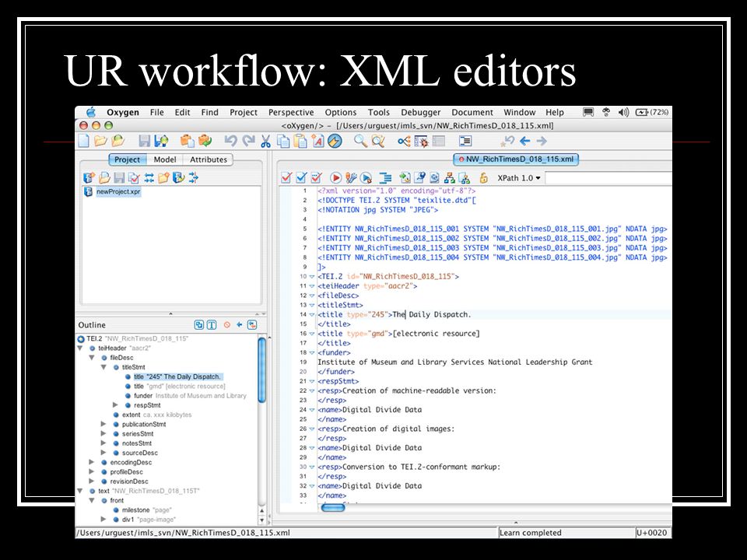
Task: Click the "Learn completed" status bar text
Action: click(530, 533)
